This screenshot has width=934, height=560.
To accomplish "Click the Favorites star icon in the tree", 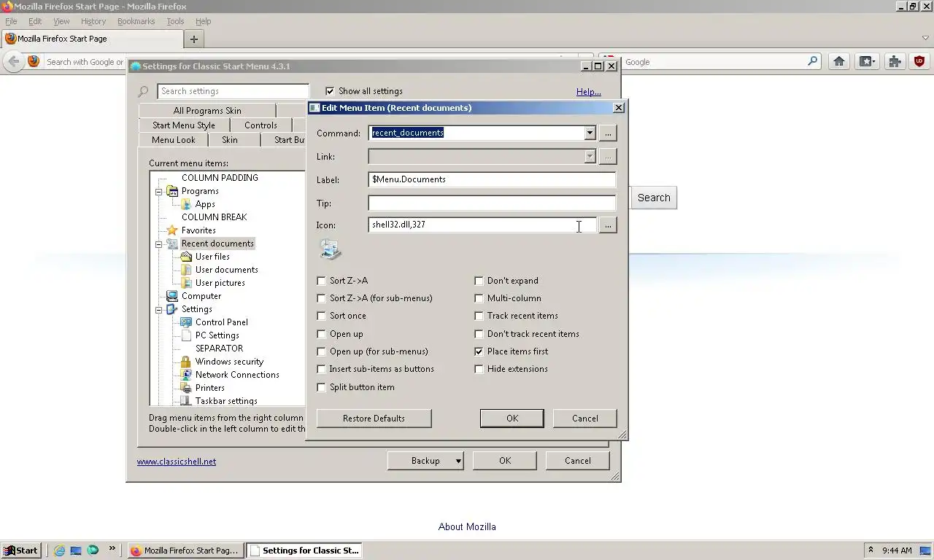I will tap(172, 230).
